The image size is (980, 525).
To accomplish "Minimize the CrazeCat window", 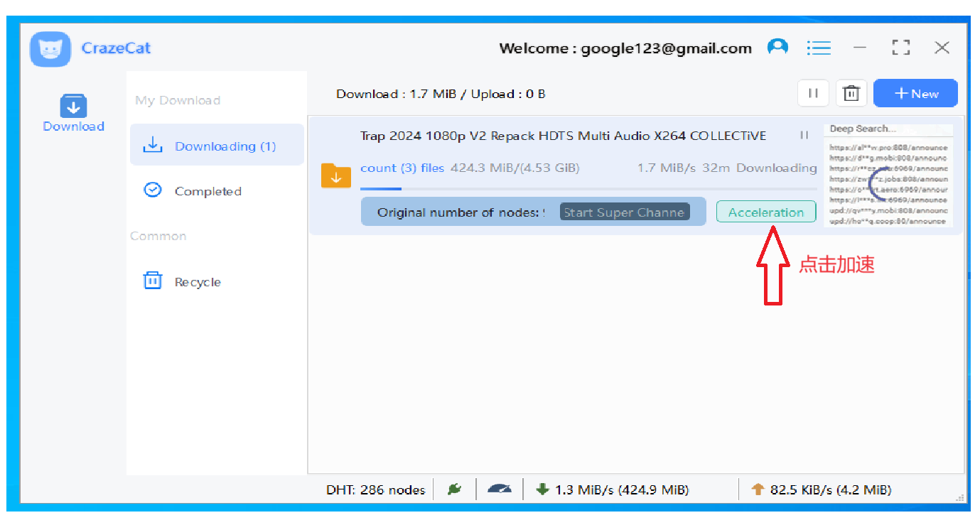I will point(860,48).
